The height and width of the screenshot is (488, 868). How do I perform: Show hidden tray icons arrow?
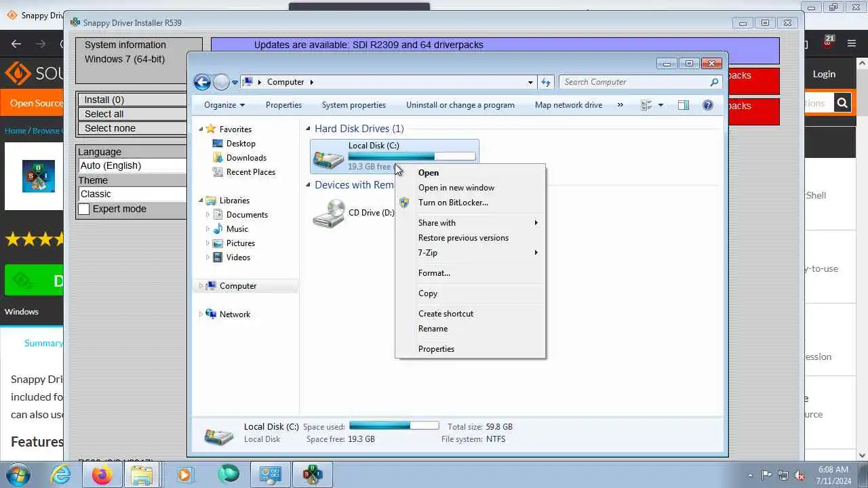click(x=750, y=475)
